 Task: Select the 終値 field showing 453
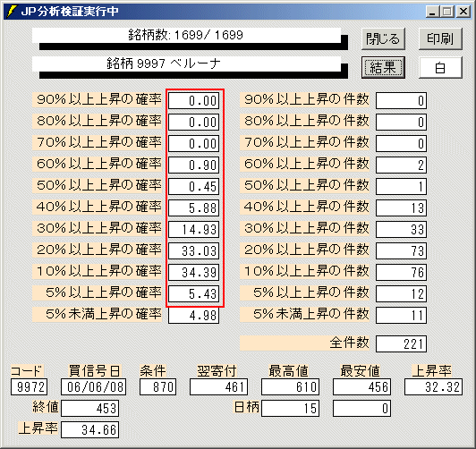(89, 409)
